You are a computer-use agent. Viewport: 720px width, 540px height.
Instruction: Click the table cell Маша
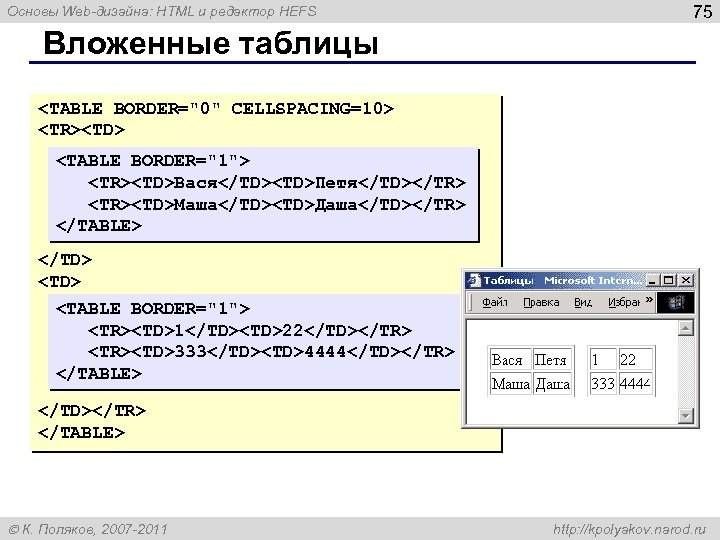(x=510, y=383)
